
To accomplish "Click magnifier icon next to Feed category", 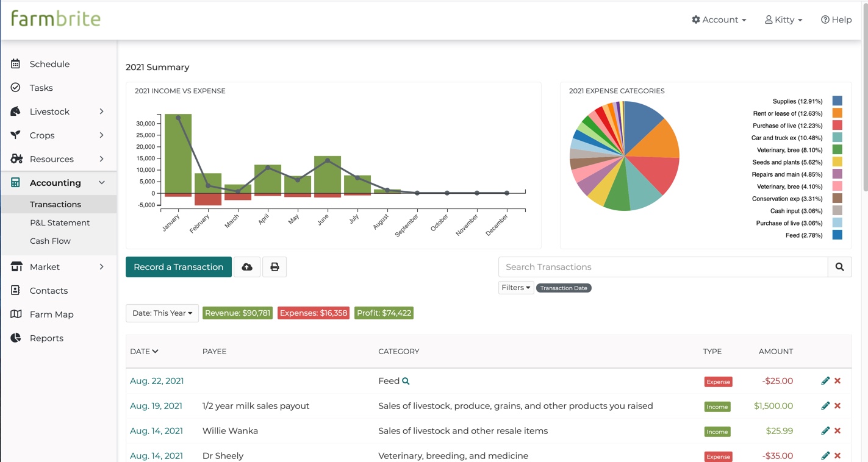I will click(406, 381).
